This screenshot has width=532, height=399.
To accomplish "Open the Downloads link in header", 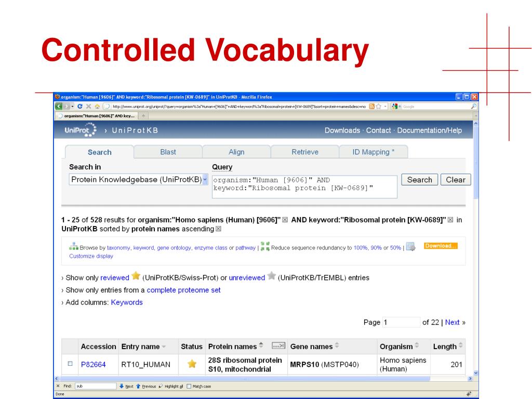I will coord(342,130).
